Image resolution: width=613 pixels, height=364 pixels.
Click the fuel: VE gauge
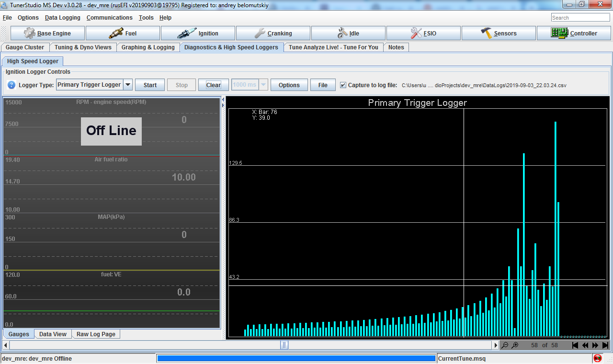111,299
